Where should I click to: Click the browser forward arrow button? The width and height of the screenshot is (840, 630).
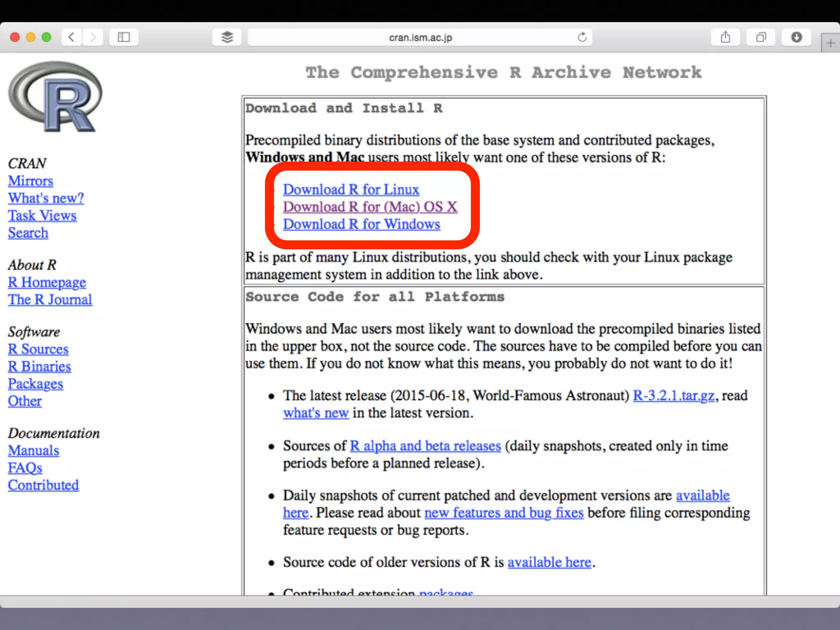(93, 37)
